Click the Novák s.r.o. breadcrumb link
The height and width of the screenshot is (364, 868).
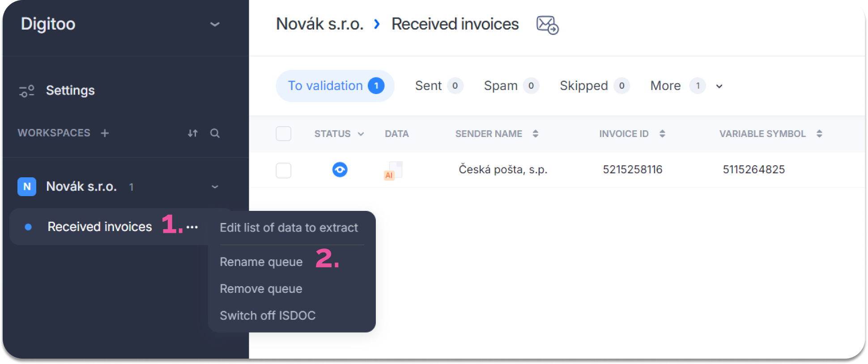coord(319,24)
